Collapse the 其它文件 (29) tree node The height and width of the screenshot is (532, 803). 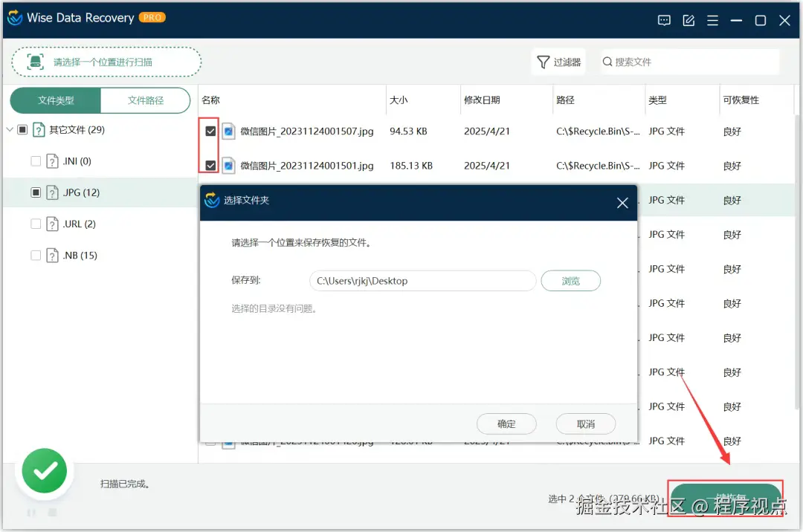pyautogui.click(x=9, y=129)
